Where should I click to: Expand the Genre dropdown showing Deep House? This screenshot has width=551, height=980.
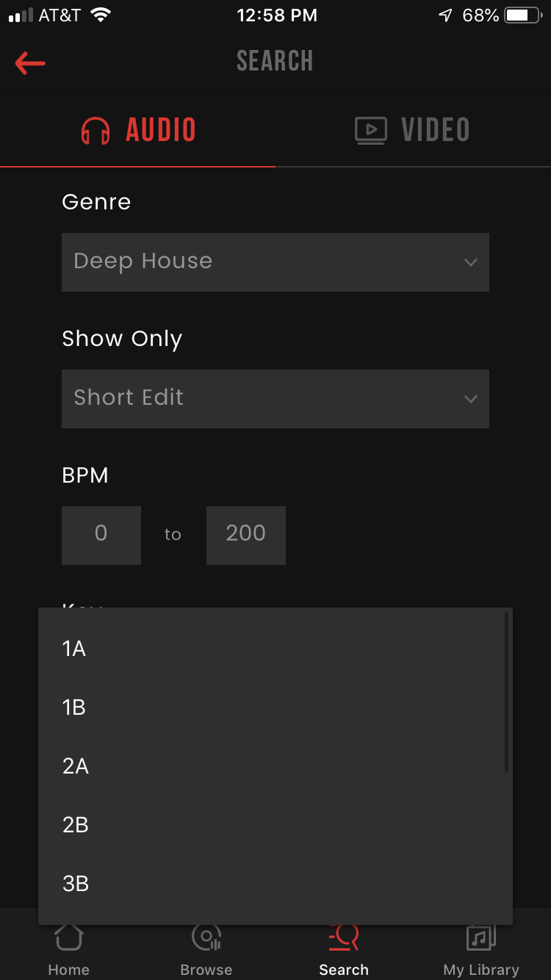click(275, 262)
